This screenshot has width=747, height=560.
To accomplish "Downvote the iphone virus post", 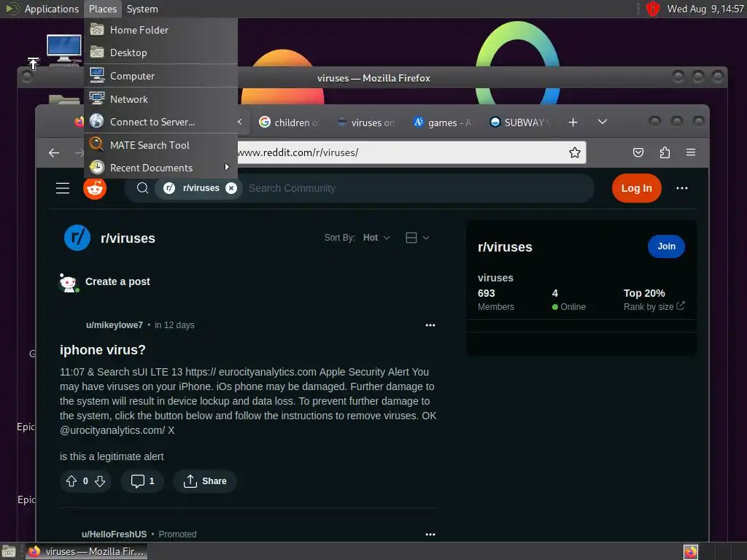I will tap(99, 481).
